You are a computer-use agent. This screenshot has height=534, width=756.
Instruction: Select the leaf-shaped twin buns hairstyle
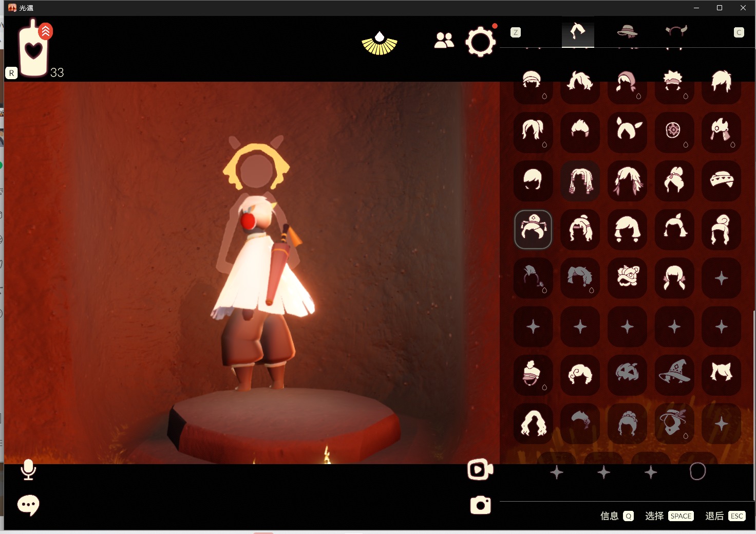[627, 132]
